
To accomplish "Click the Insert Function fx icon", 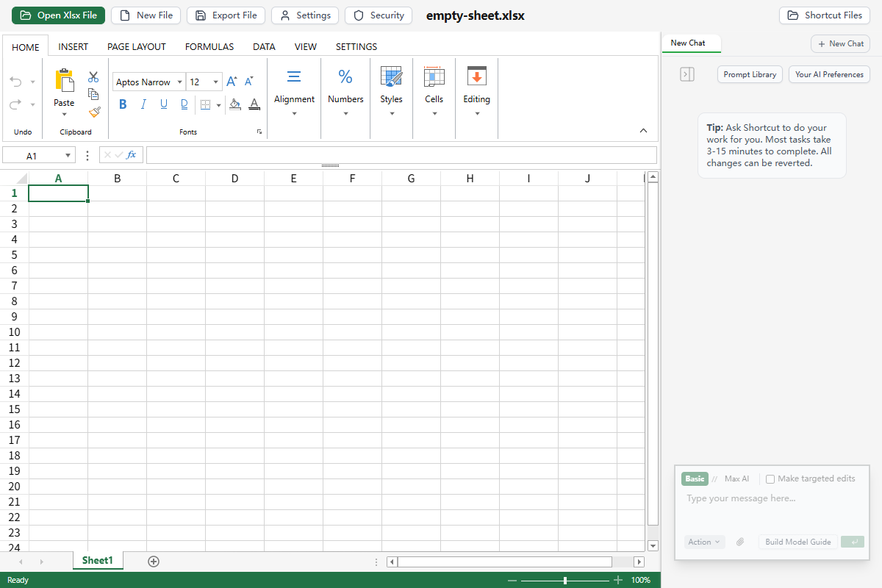I will pos(132,155).
